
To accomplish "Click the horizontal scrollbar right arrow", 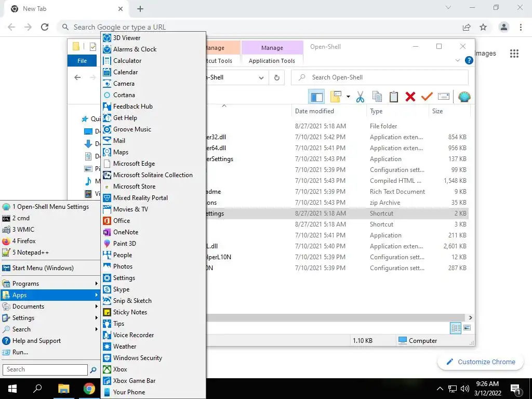I will tap(470, 318).
